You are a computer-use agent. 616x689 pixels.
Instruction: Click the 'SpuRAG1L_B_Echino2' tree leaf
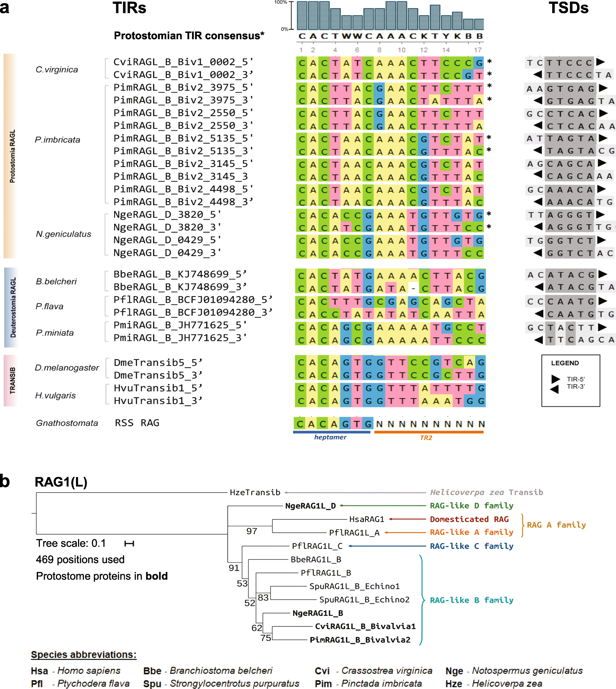(365, 600)
